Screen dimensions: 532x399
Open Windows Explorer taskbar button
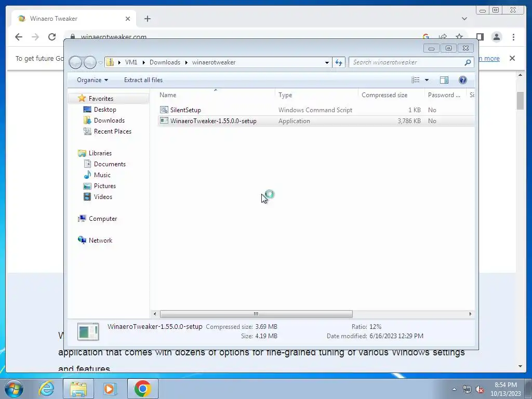(78, 389)
